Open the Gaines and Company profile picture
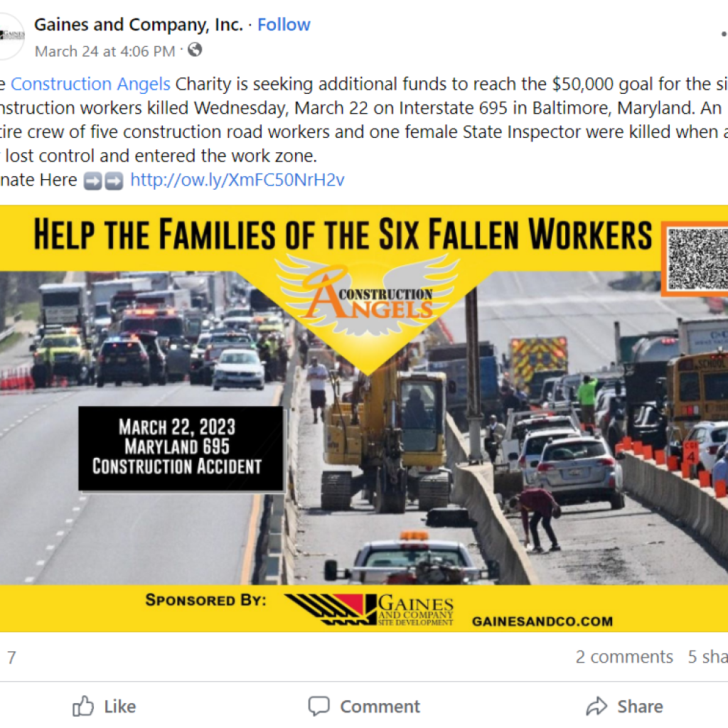 tap(9, 36)
